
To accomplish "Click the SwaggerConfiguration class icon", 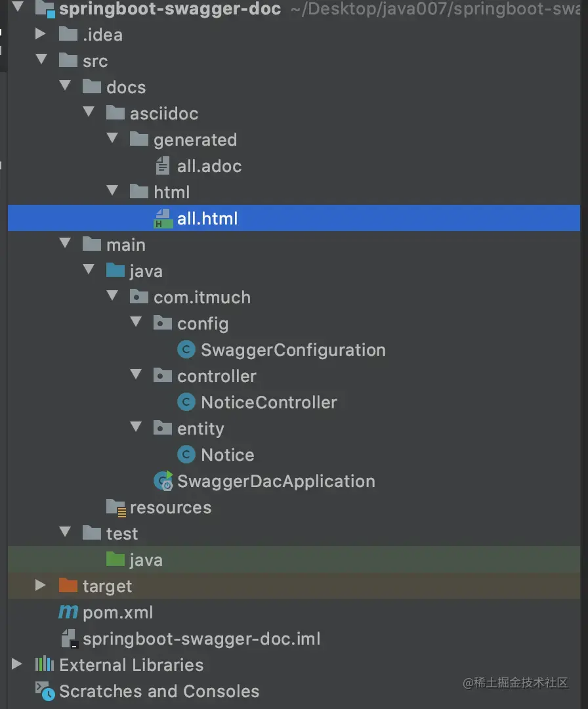I will [x=186, y=350].
